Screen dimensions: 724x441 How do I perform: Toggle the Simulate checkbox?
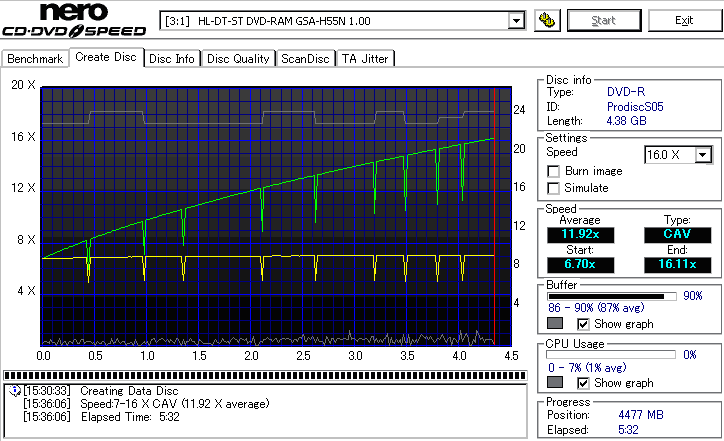554,188
